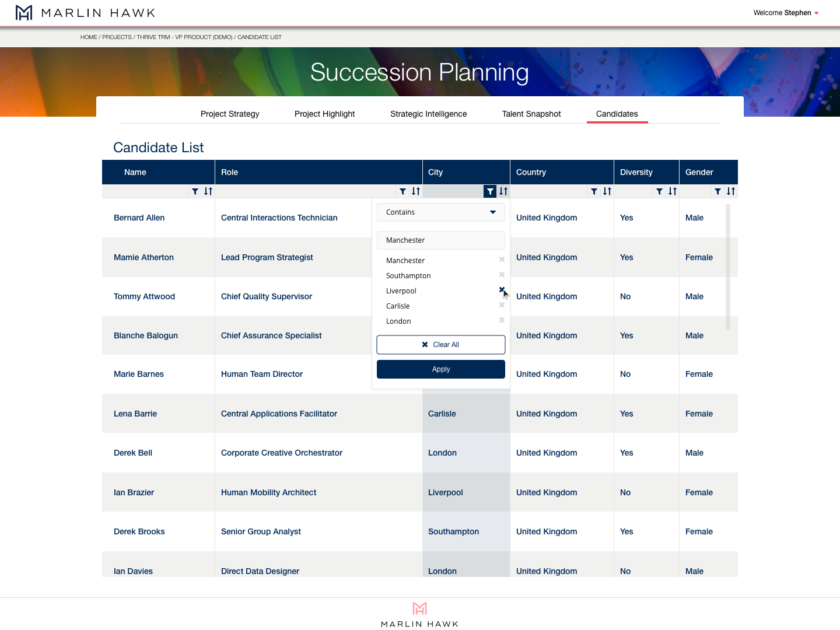The width and height of the screenshot is (840, 630).
Task: Open THRIVE TRM - VP PRODUCT breadcrumb link
Action: point(184,37)
